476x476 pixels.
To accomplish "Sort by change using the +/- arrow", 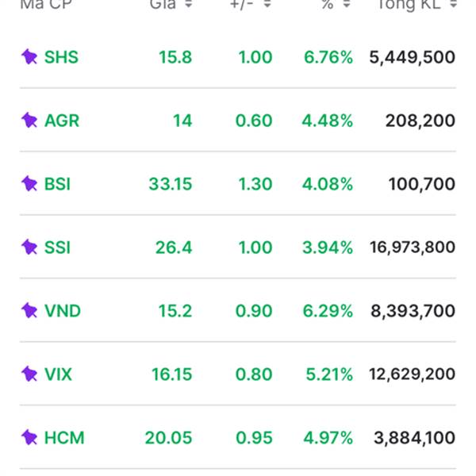I will pyautogui.click(x=267, y=5).
